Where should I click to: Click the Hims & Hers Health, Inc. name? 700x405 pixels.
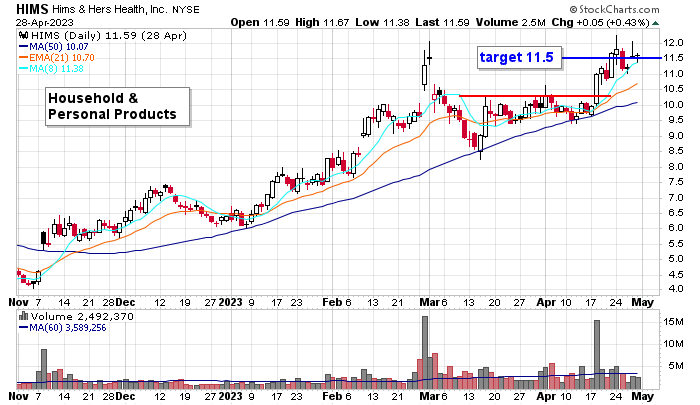pos(110,9)
